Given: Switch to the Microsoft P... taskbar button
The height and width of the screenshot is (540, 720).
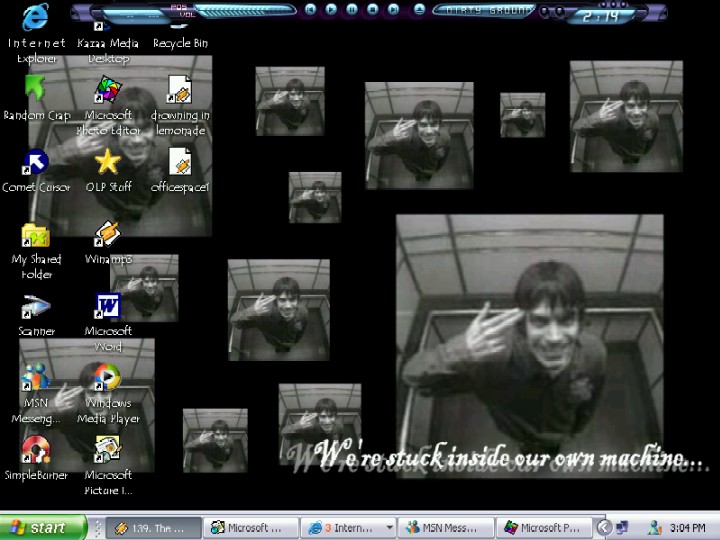Looking at the screenshot, I should pyautogui.click(x=544, y=528).
